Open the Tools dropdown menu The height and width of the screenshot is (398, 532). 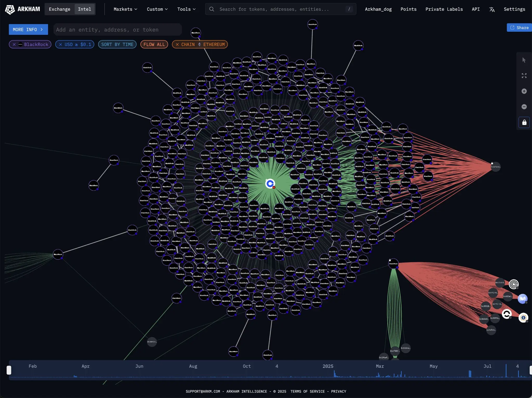[x=186, y=9]
